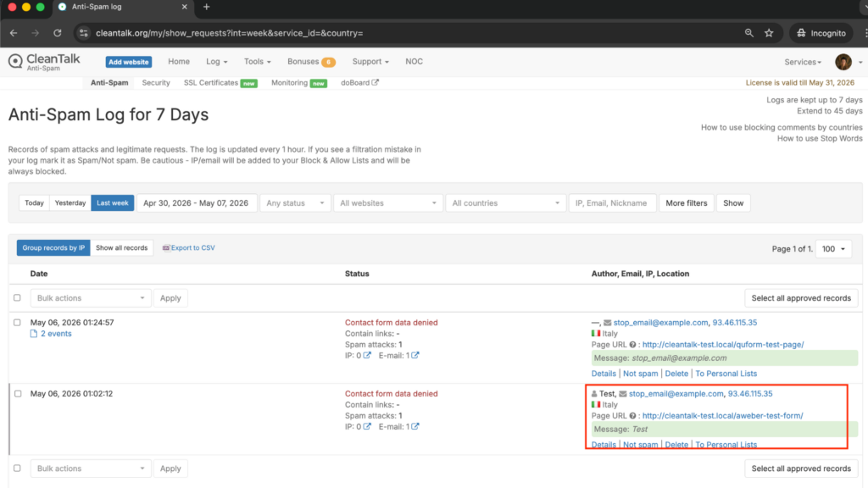Switch to the Security tab

pos(156,82)
